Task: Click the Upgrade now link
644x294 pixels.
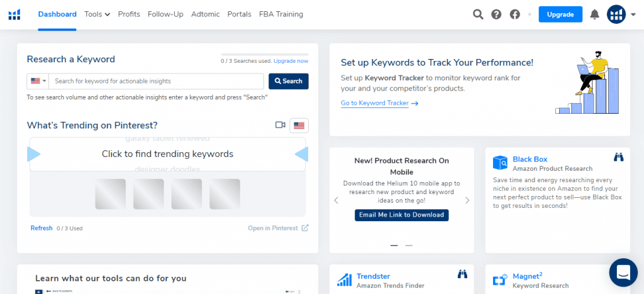Action: (x=291, y=61)
